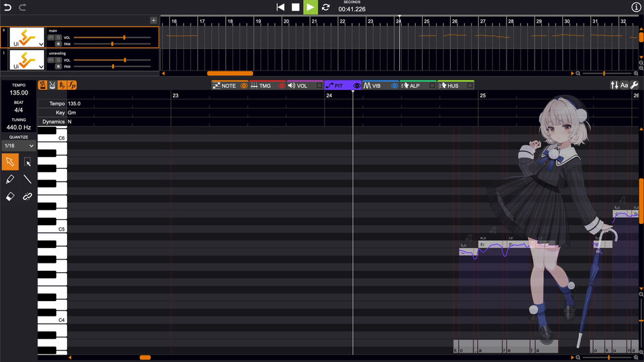Zoom in the track overview horizontally

point(636,74)
